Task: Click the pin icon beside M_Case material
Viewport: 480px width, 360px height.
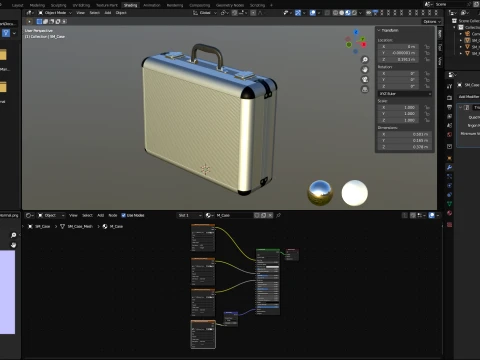Action: point(278,215)
